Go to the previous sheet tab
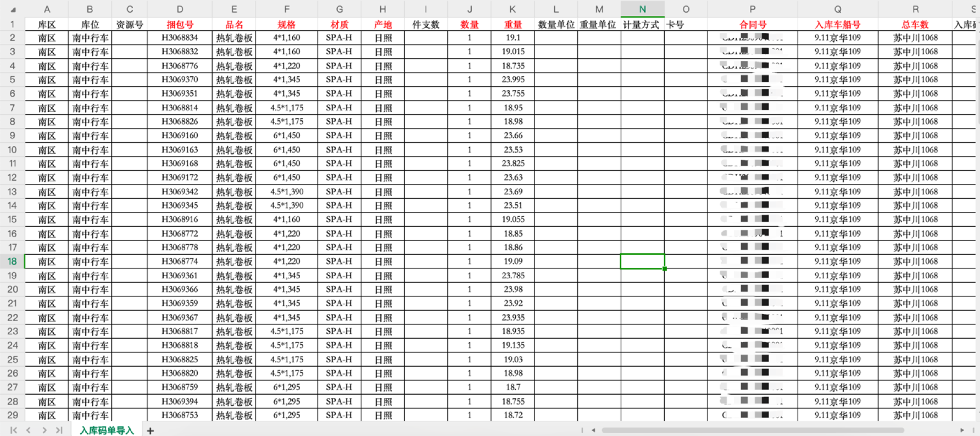 (29, 430)
